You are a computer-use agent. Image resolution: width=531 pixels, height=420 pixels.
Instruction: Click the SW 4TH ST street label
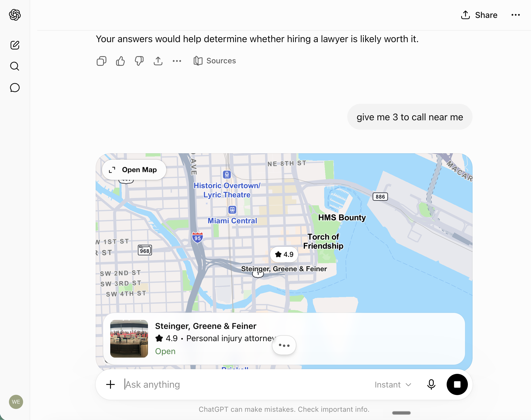[x=126, y=294]
